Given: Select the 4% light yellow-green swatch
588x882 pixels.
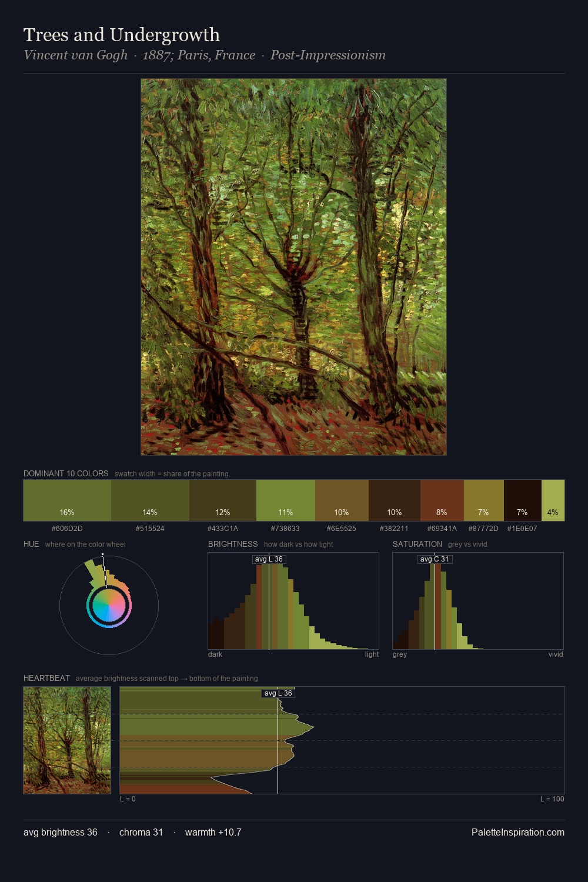Looking at the screenshot, I should pyautogui.click(x=553, y=500).
